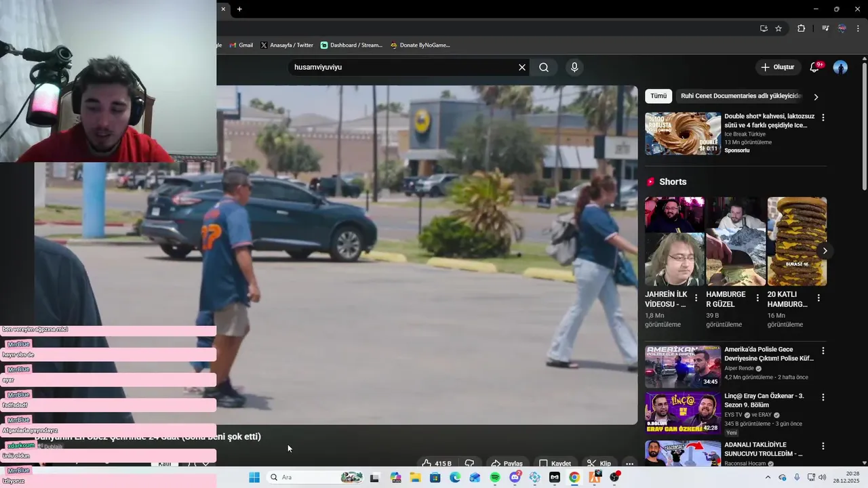Image resolution: width=868 pixels, height=488 pixels.
Task: Open the Windows Start menu
Action: 254,477
